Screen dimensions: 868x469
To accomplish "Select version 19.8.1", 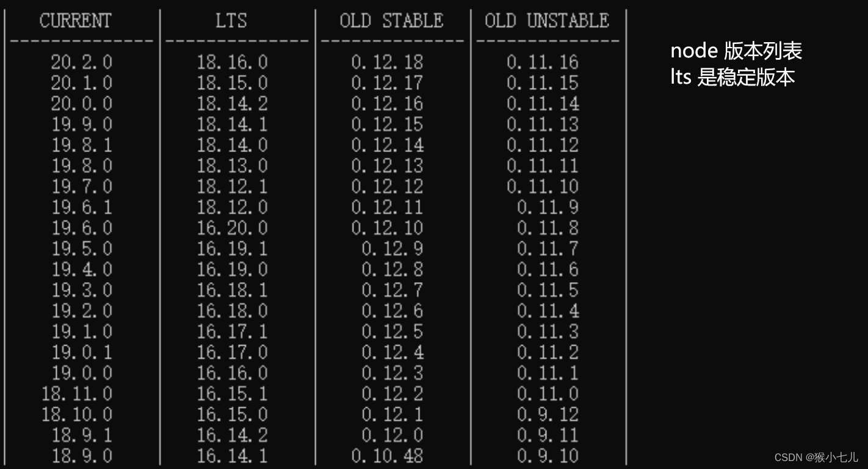I will pos(82,145).
